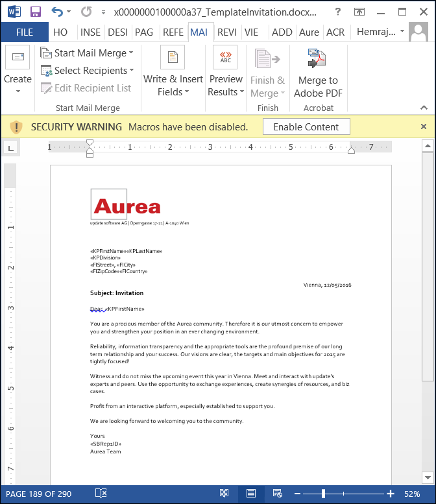Open the Select Recipients dropdown
Screen dimensions: 436x504
click(x=87, y=71)
